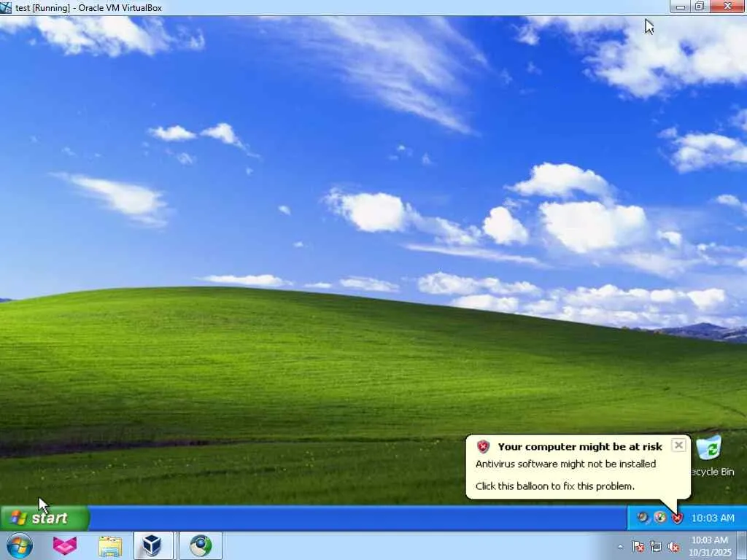Click the host network tray icon
This screenshot has height=560, width=747.
(656, 547)
